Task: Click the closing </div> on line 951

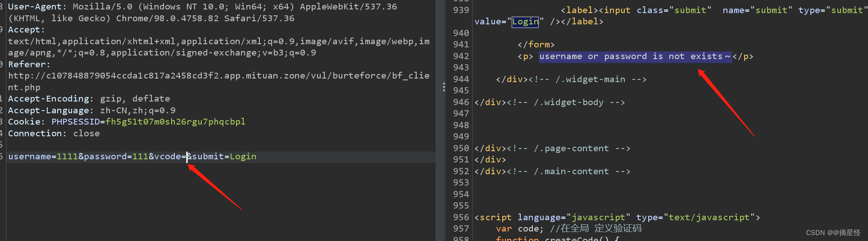Action: coord(490,160)
